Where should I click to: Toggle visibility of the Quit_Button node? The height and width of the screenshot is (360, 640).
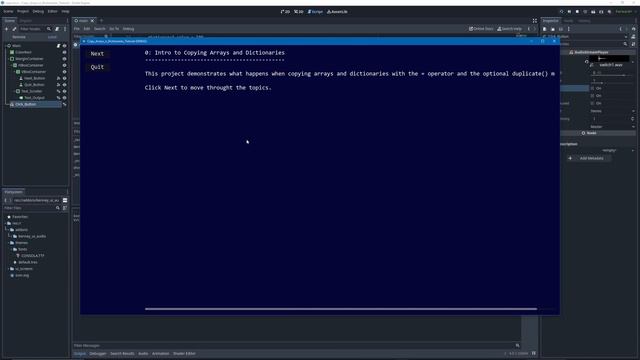click(x=64, y=85)
